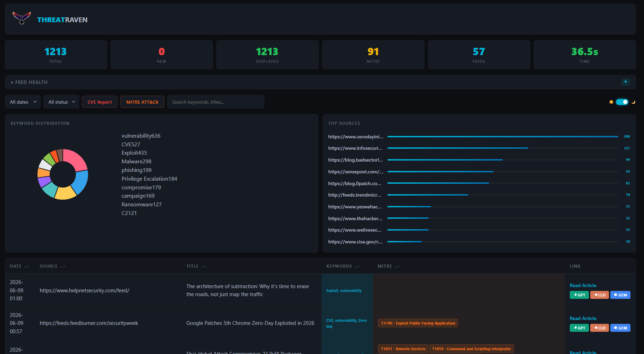This screenshot has height=354, width=644.
Task: Click the 57 Feeds stat card
Action: click(479, 55)
